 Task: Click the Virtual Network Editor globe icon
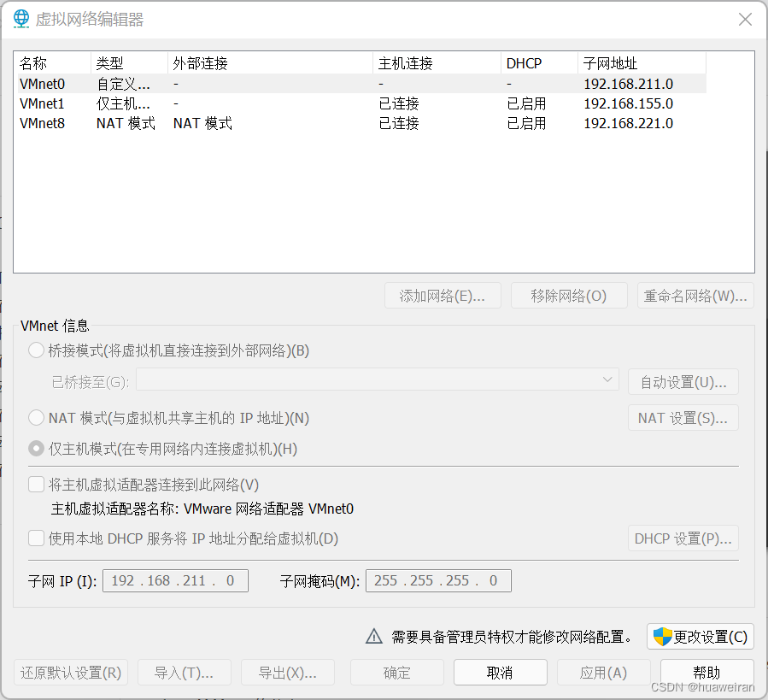click(x=21, y=19)
